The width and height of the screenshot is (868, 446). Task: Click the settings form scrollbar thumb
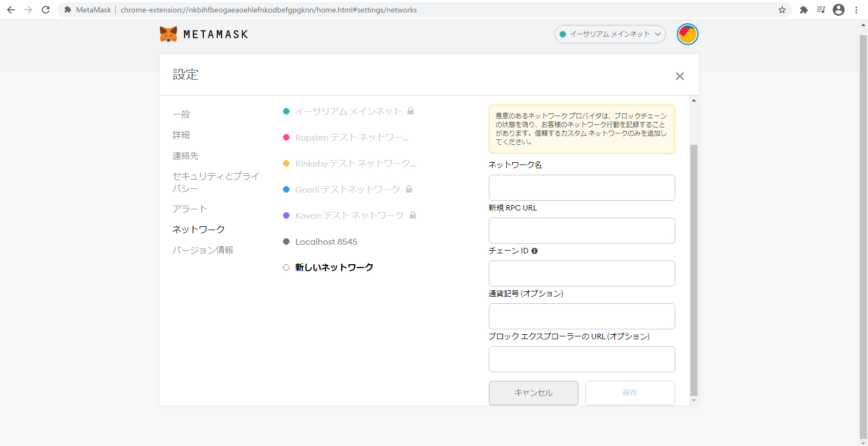pyautogui.click(x=694, y=270)
